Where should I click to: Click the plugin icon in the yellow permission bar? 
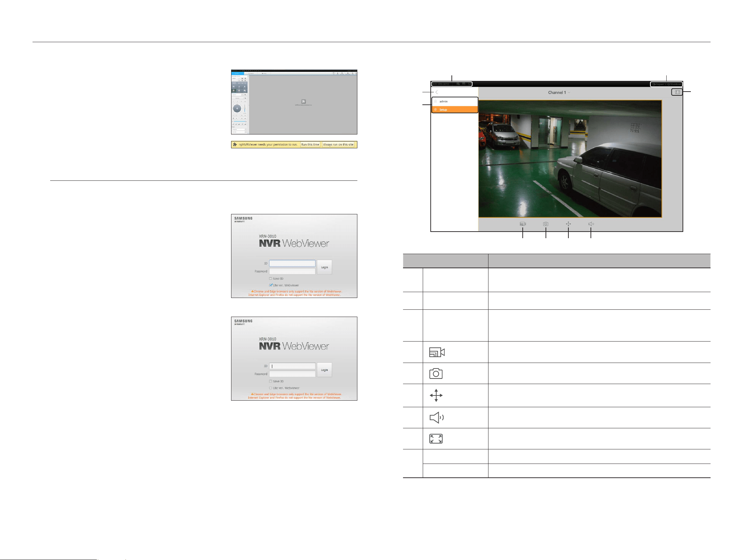235,144
